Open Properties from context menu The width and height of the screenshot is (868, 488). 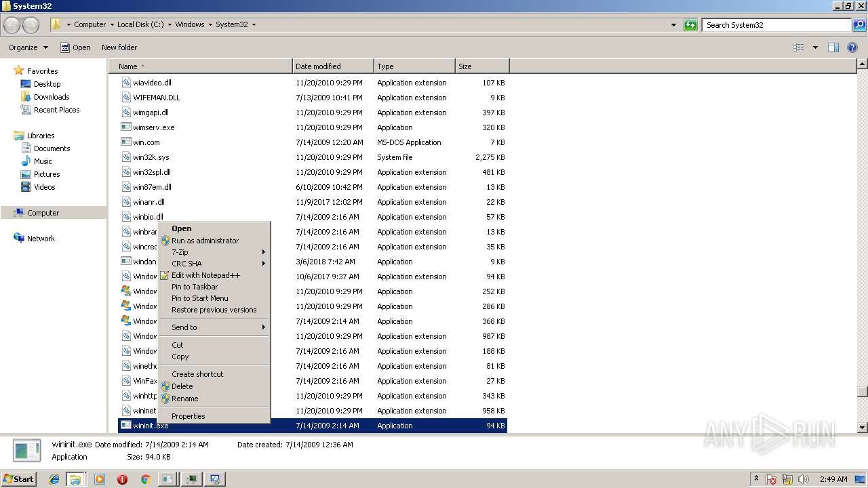[x=214, y=416]
